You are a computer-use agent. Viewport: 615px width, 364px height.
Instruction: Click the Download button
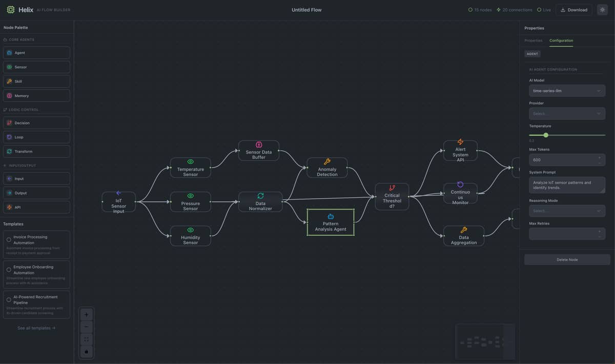tap(573, 9)
